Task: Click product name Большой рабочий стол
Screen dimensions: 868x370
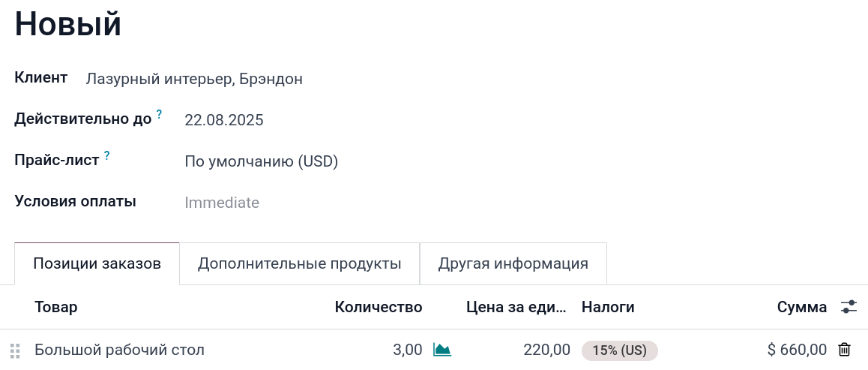Action: [119, 350]
